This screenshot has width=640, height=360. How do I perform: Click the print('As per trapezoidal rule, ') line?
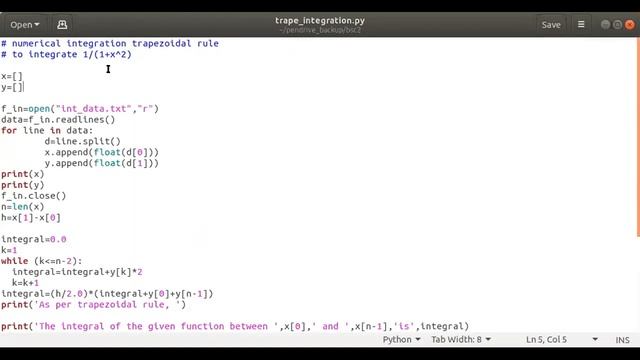(x=93, y=304)
